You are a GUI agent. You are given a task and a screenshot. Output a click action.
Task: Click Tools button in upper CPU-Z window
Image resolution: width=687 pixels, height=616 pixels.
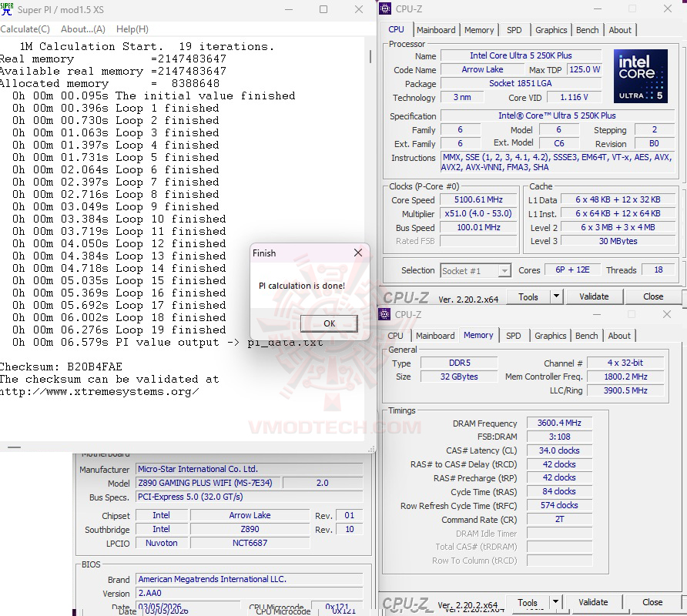coord(528,297)
